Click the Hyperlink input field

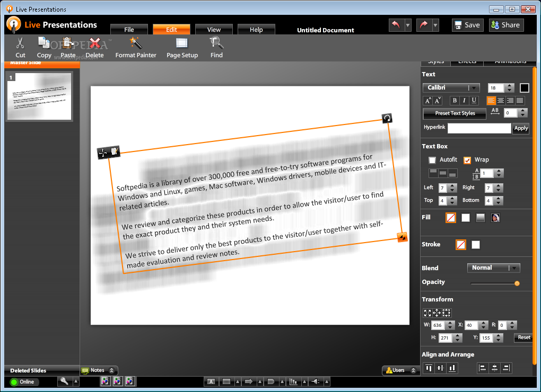(x=479, y=128)
